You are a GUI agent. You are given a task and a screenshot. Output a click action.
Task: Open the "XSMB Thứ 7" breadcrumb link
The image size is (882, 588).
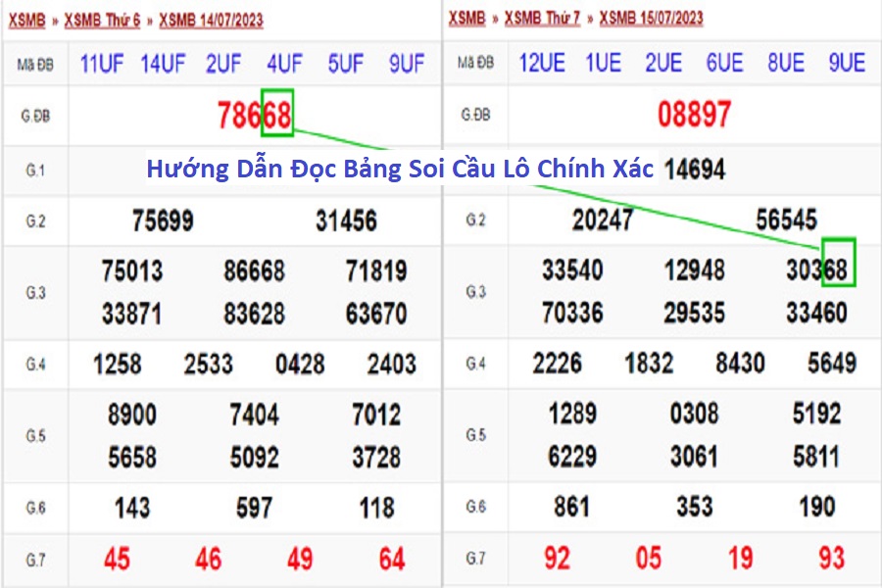(542, 18)
